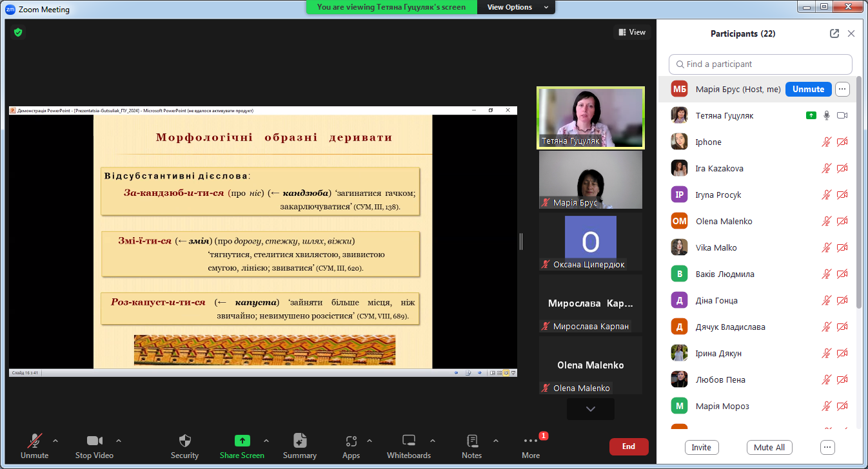Toggle microphone with the Unmute toolbar button
This screenshot has height=469, width=868.
(34, 446)
